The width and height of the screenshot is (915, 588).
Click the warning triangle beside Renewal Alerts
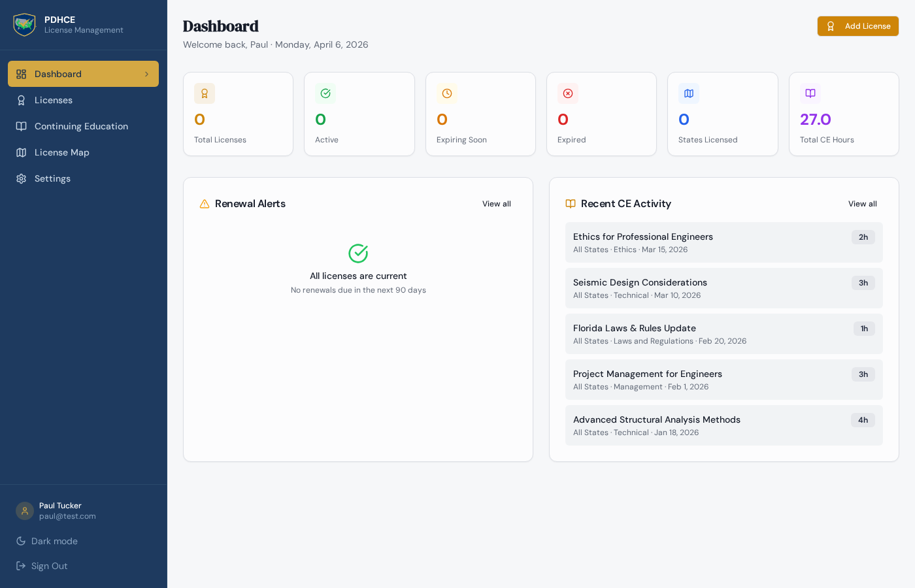205,203
